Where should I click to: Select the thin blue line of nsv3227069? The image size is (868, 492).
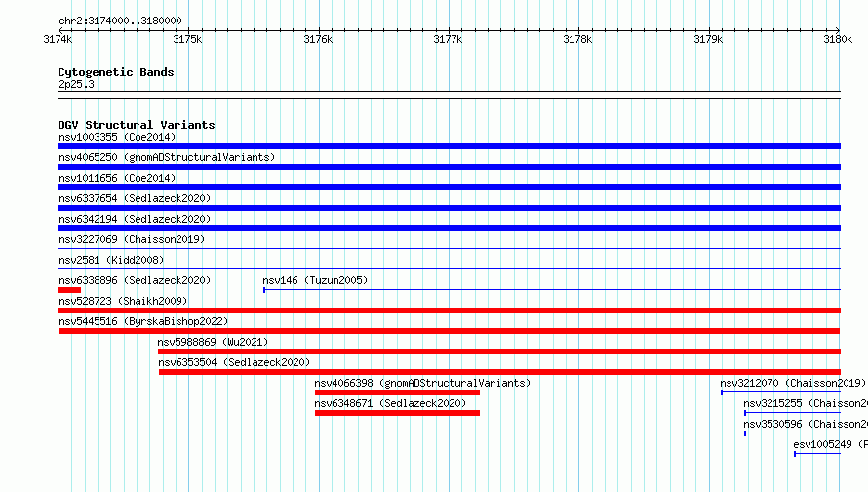tap(449, 248)
